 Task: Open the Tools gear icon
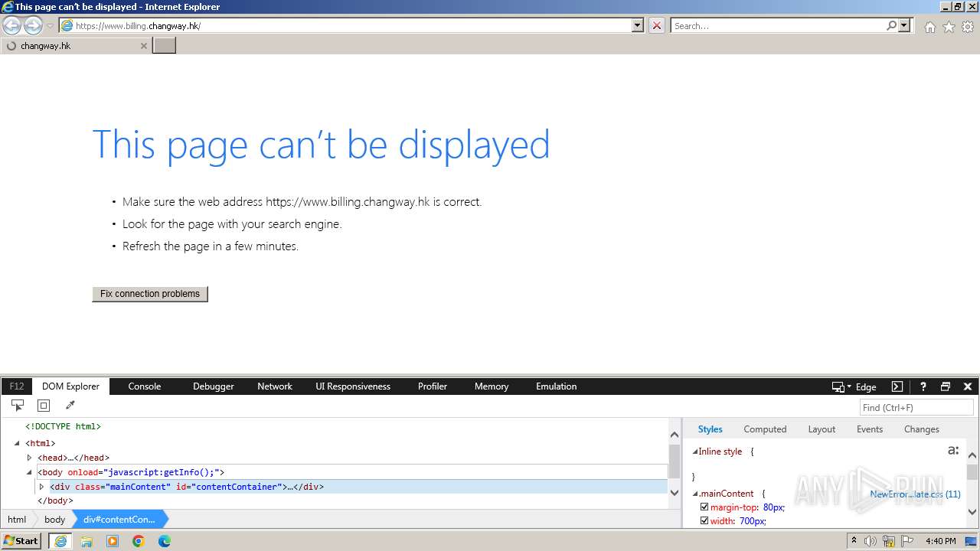point(968,27)
